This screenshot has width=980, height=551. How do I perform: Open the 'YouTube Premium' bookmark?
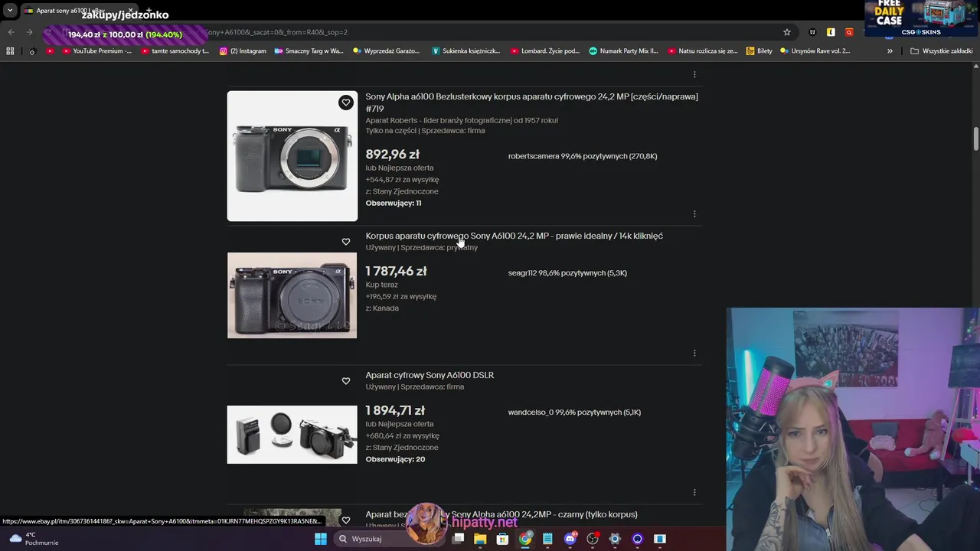click(x=96, y=51)
